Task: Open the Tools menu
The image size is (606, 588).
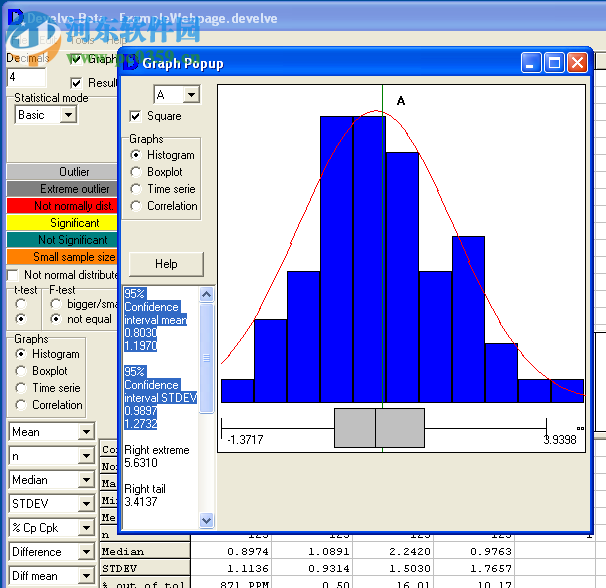Action: click(82, 40)
